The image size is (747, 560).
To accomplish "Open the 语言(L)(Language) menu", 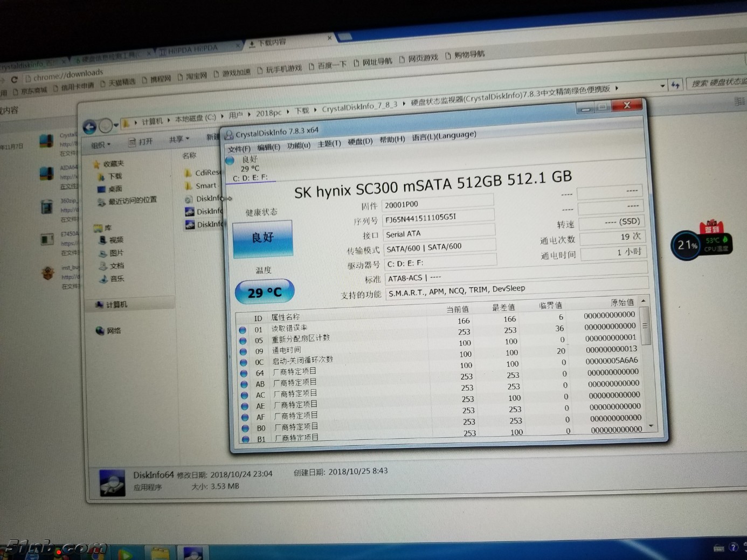I will [444, 136].
